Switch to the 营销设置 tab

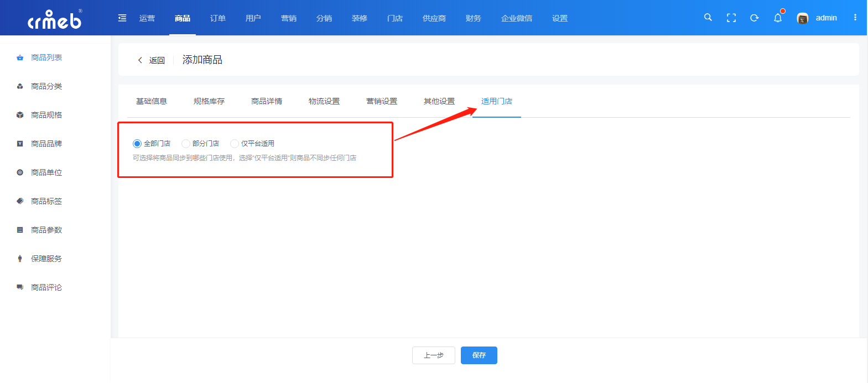click(x=382, y=101)
